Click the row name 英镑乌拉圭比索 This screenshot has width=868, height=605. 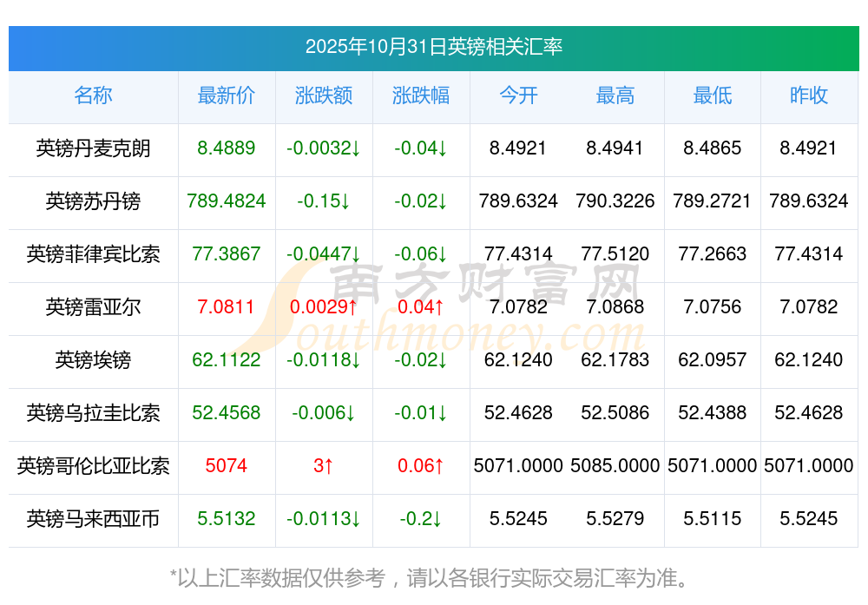tap(93, 413)
